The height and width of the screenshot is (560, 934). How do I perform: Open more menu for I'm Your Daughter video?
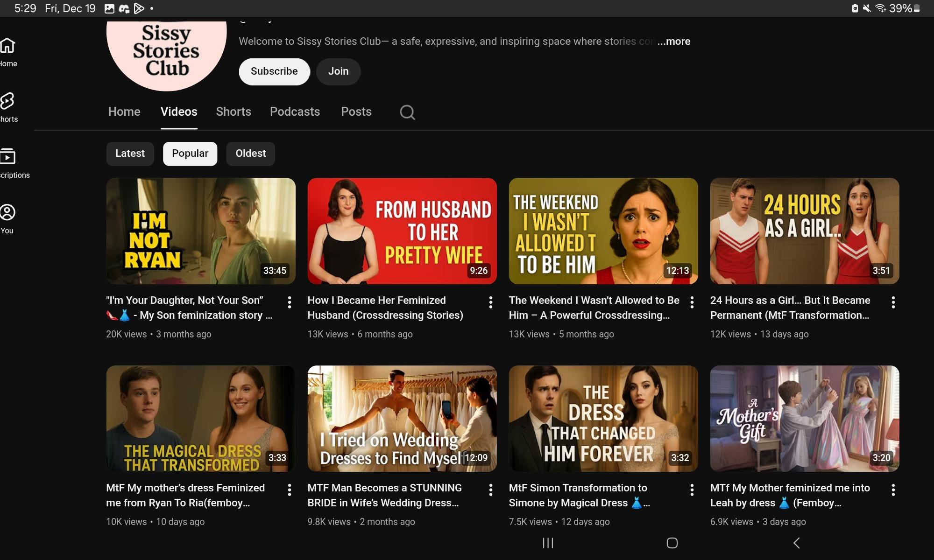[290, 302]
